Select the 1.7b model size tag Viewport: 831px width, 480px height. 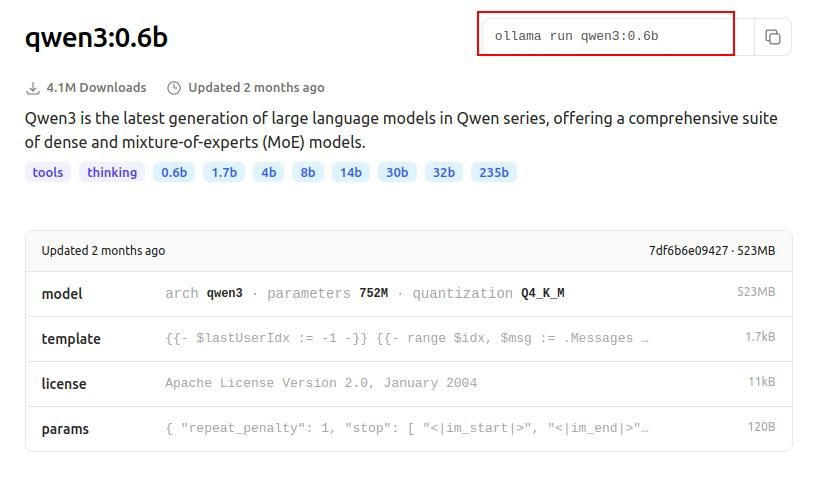[x=224, y=172]
